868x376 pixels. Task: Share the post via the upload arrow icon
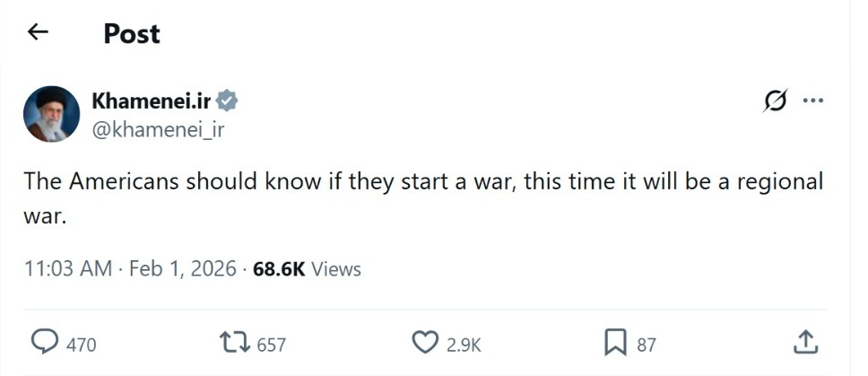click(x=805, y=342)
